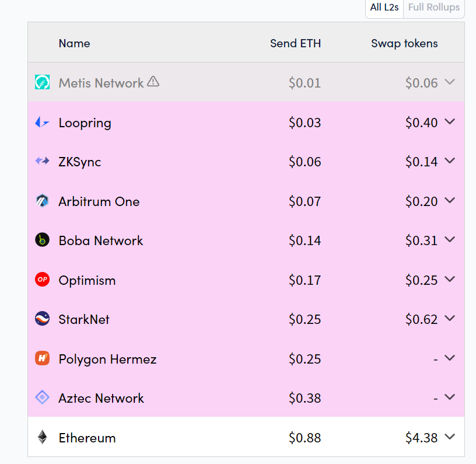
Task: Switch to the Full Rollups tab
Action: (x=434, y=7)
